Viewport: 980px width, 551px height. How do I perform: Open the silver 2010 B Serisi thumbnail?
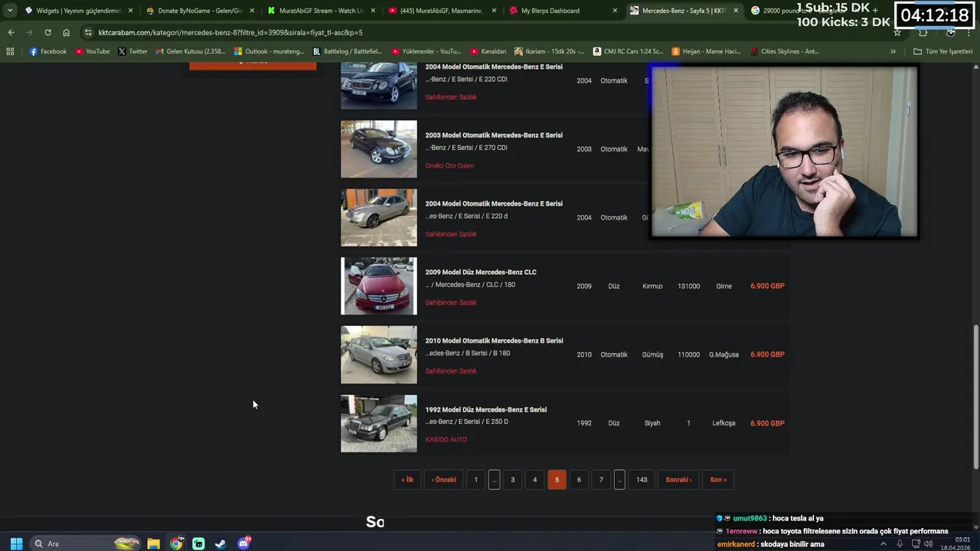pyautogui.click(x=379, y=354)
